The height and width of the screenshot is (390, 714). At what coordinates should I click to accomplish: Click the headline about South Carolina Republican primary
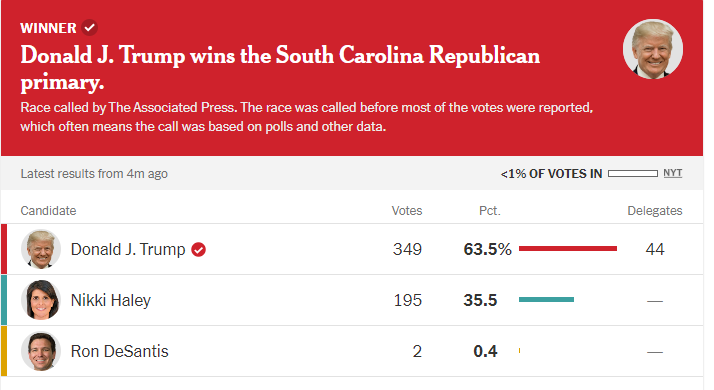point(280,68)
